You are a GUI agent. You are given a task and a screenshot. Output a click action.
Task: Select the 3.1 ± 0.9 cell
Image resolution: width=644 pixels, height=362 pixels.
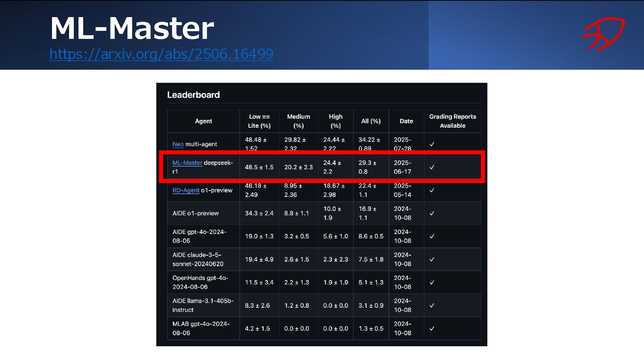point(371,305)
